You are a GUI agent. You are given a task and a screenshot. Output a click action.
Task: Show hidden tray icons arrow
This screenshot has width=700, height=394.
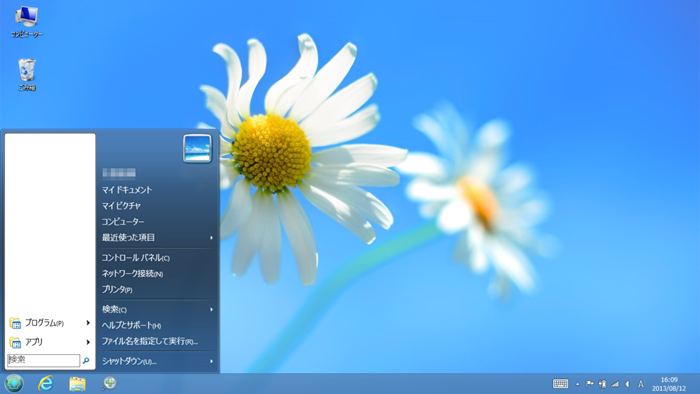pyautogui.click(x=577, y=384)
